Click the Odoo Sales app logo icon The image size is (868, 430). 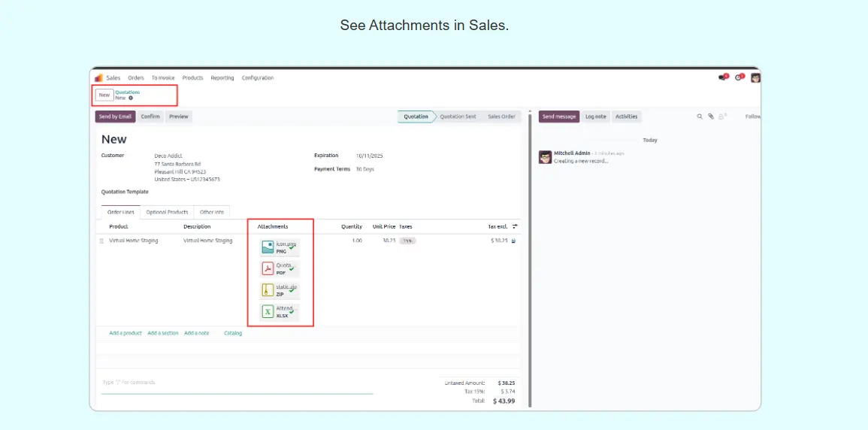98,77
